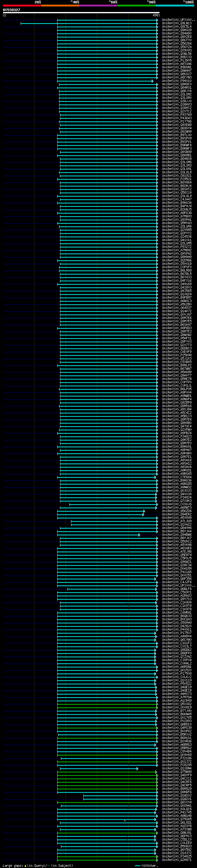Click the white query sequence bar

[x=81, y=13]
